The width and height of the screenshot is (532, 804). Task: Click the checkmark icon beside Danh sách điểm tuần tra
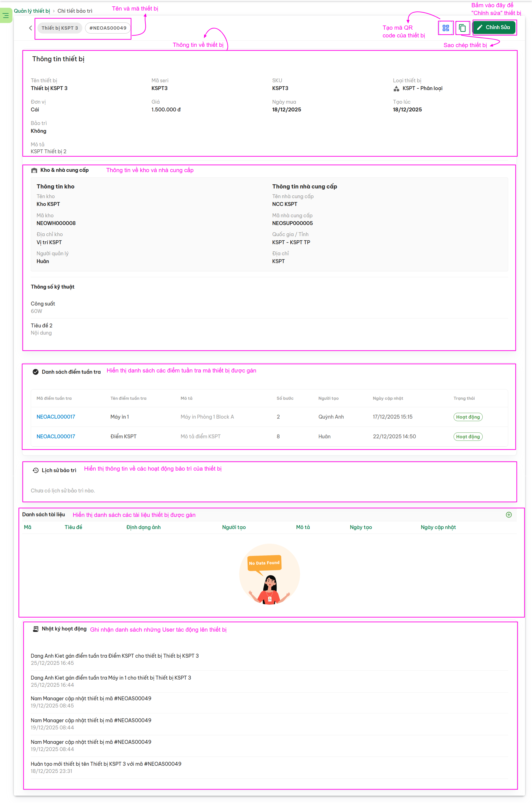[x=35, y=372]
